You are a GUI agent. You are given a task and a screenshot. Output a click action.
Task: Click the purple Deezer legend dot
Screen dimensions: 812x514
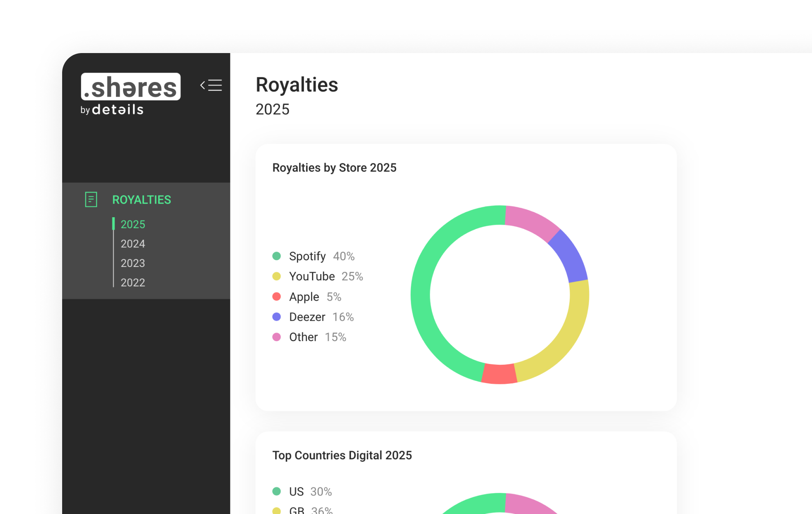pyautogui.click(x=276, y=317)
